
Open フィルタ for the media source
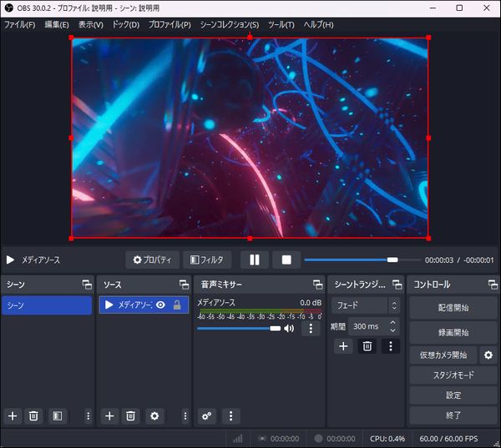click(x=207, y=260)
